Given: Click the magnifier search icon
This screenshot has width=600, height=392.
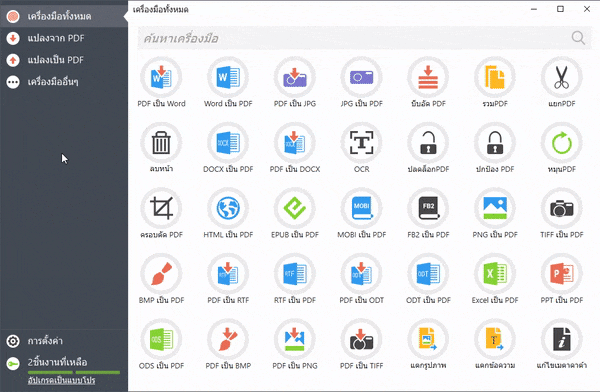Looking at the screenshot, I should 578,38.
